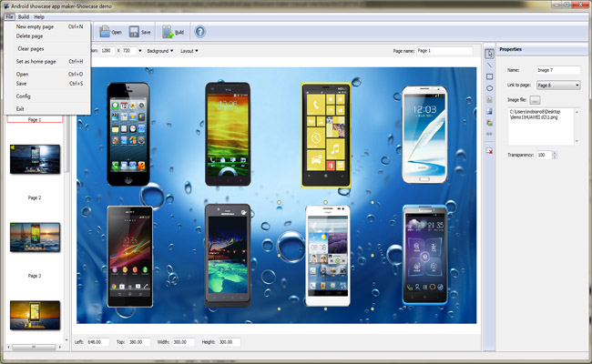The image size is (592, 364).
Task: Select the Page 1 thumbnail label
Action: pyautogui.click(x=35, y=119)
